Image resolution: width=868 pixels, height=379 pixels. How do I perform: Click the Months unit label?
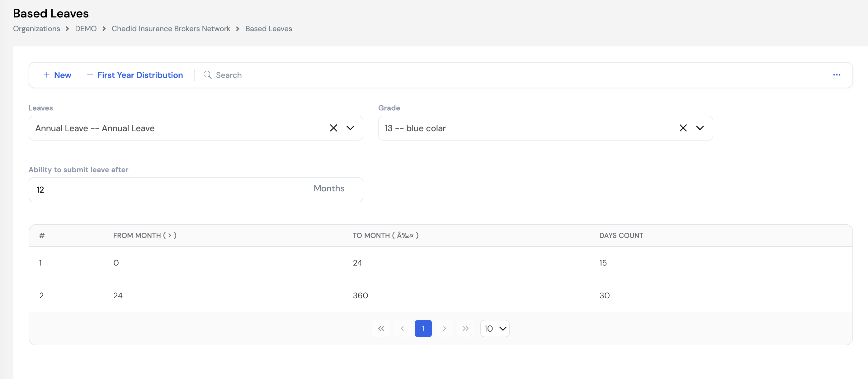(x=329, y=188)
